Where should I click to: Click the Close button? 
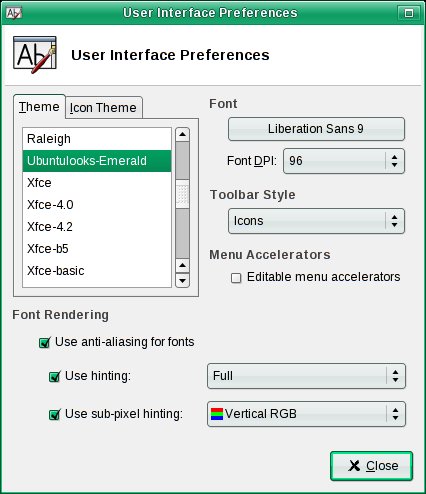pos(371,466)
